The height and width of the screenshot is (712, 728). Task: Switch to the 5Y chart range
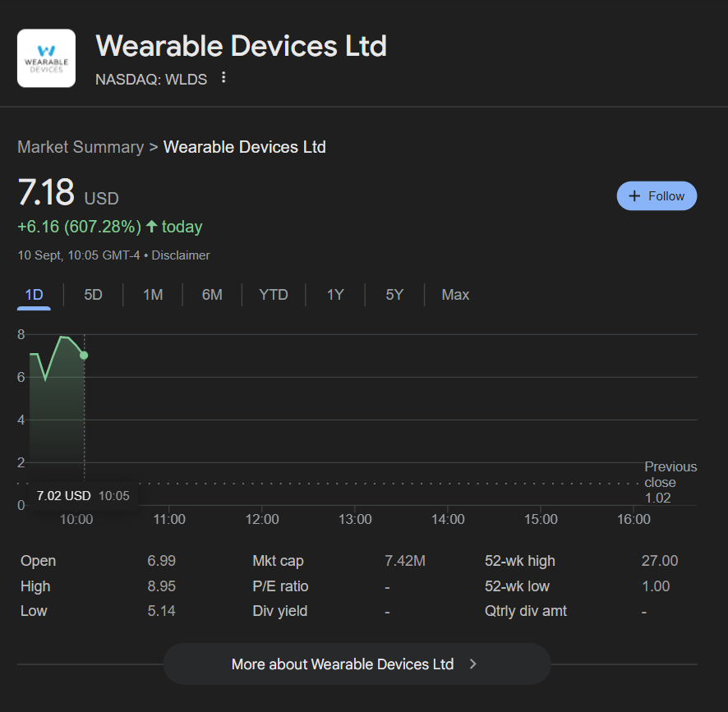pos(394,295)
